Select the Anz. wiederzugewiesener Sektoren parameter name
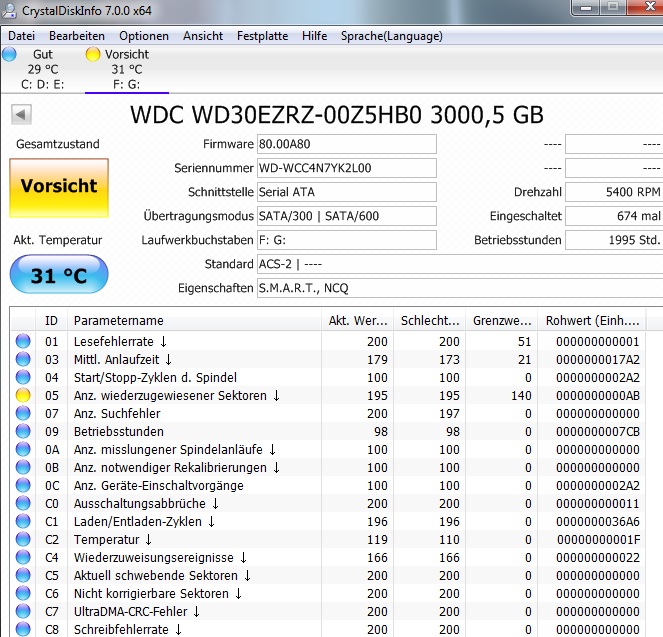 [177, 396]
